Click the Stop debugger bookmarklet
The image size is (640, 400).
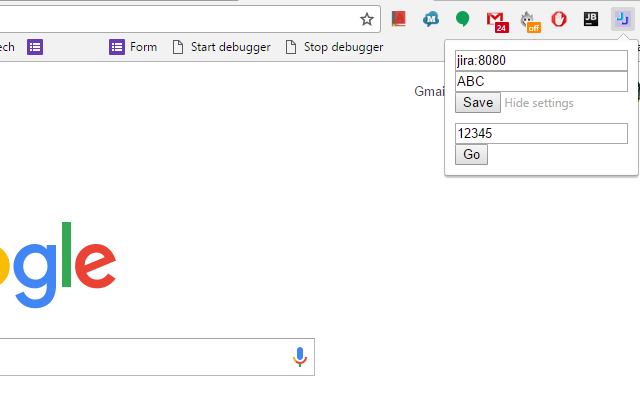point(334,47)
